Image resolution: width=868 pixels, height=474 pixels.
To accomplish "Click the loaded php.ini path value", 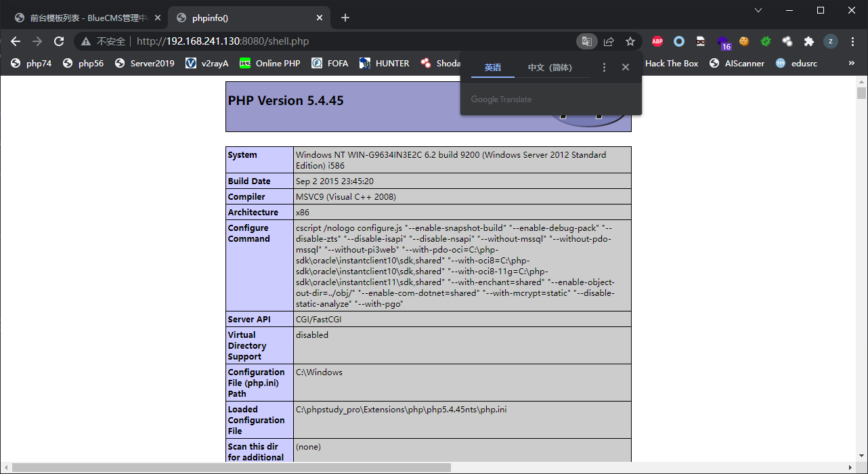I will (x=401, y=410).
